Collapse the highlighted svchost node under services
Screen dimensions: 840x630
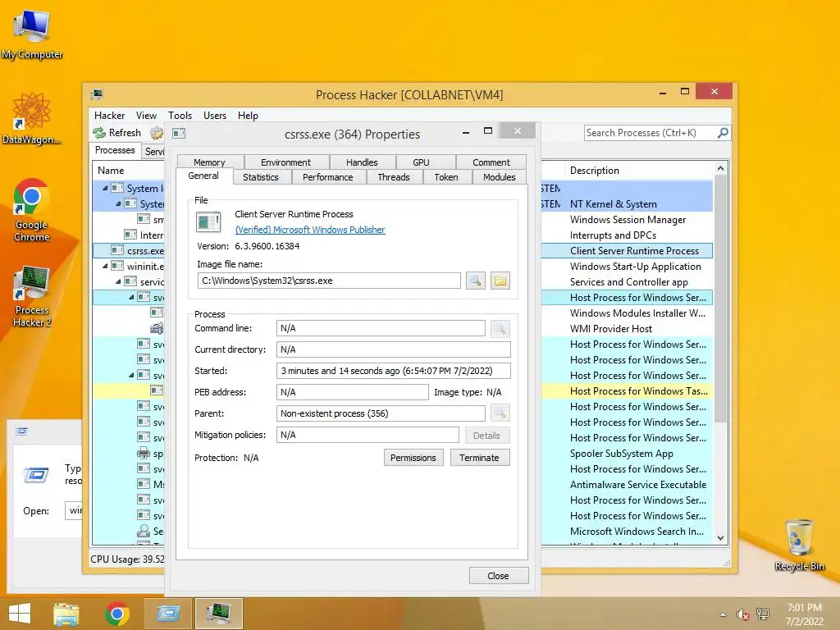pos(131,297)
